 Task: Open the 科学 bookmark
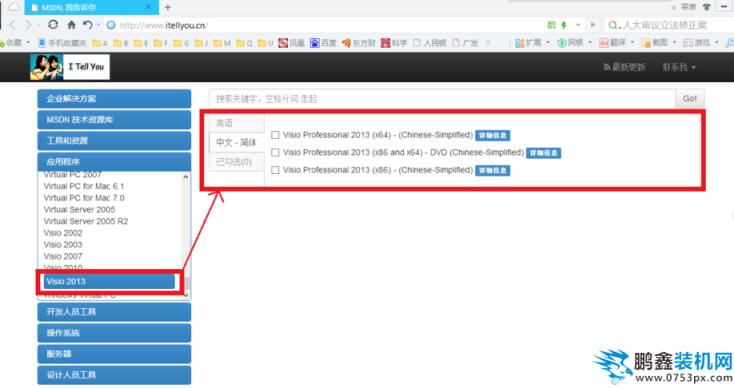pos(394,43)
